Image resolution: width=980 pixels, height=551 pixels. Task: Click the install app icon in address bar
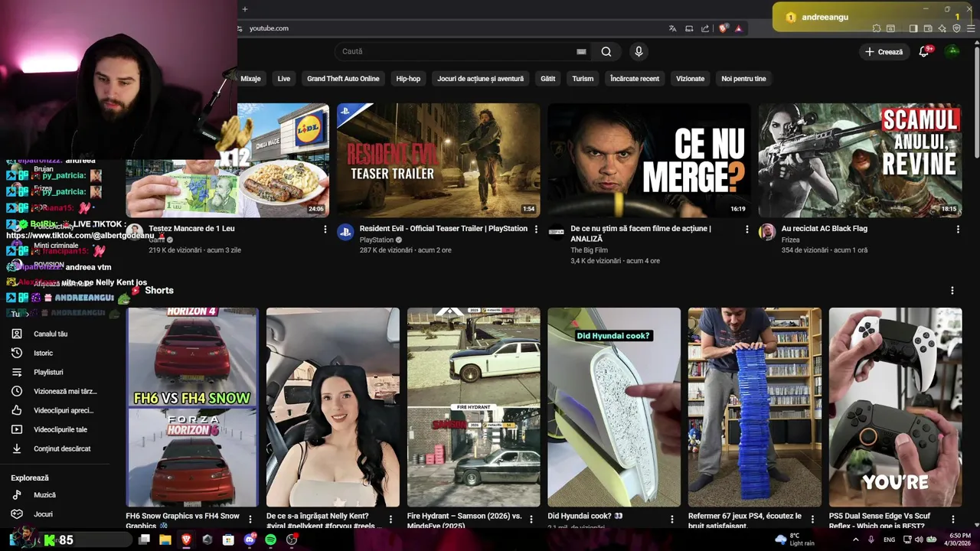689,28
